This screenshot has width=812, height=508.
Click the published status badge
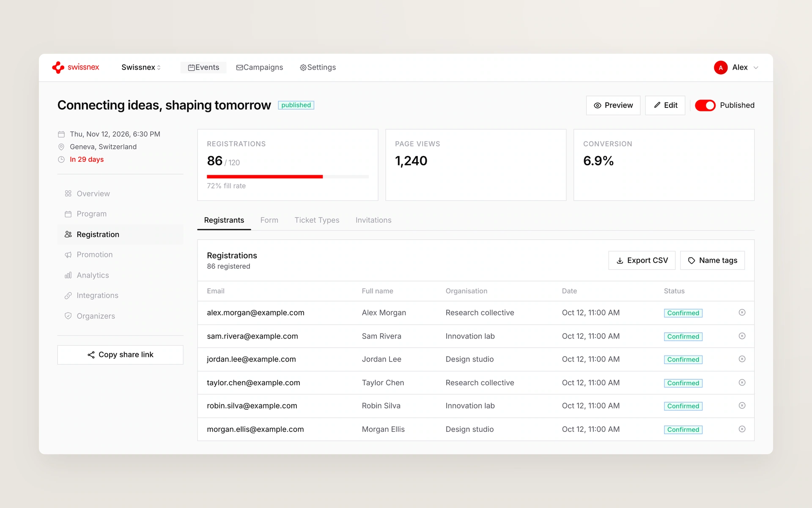(x=296, y=105)
